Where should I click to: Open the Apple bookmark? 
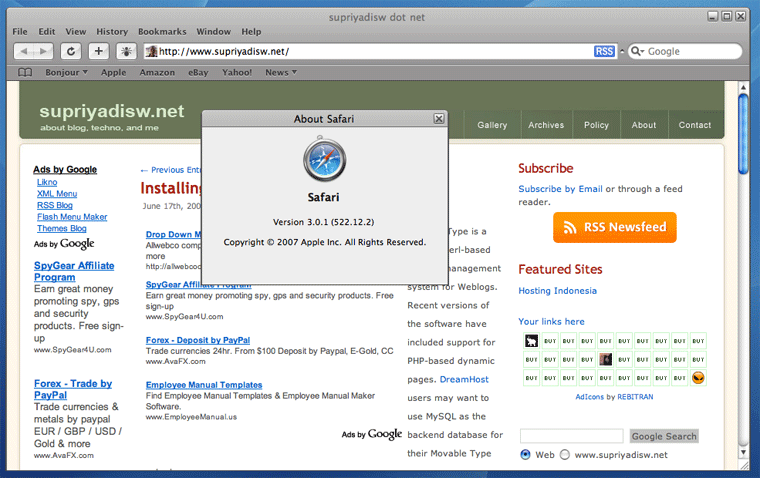[113, 72]
